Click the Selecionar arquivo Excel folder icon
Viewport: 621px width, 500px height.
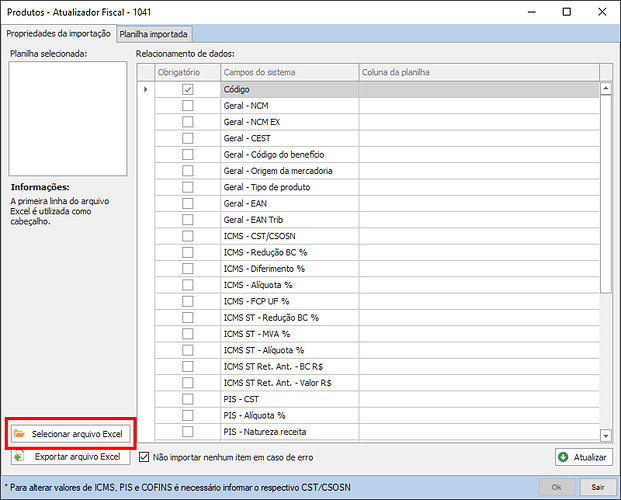click(20, 434)
